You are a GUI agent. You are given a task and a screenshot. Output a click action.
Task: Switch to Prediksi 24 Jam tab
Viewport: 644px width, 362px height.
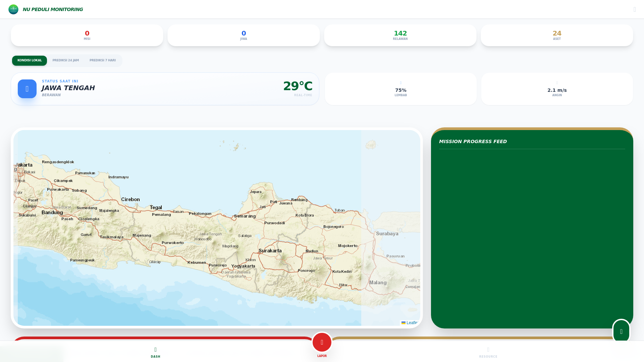pos(66,61)
